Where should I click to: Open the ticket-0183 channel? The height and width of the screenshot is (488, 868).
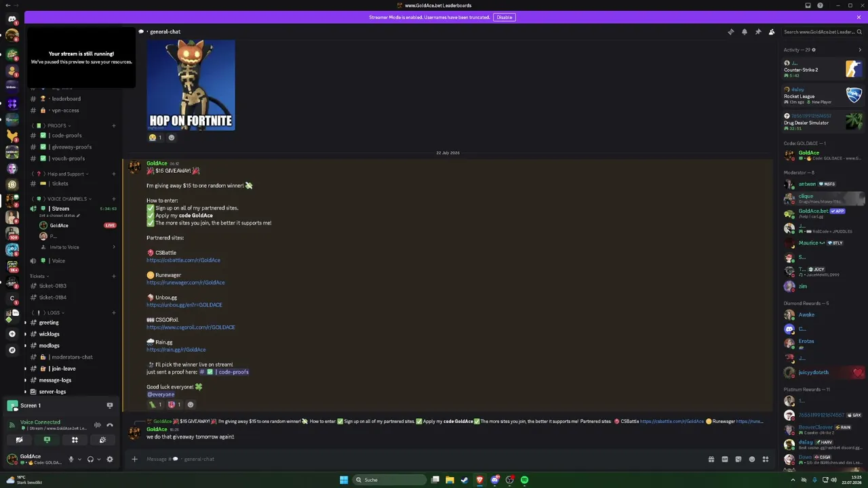pyautogui.click(x=73, y=286)
